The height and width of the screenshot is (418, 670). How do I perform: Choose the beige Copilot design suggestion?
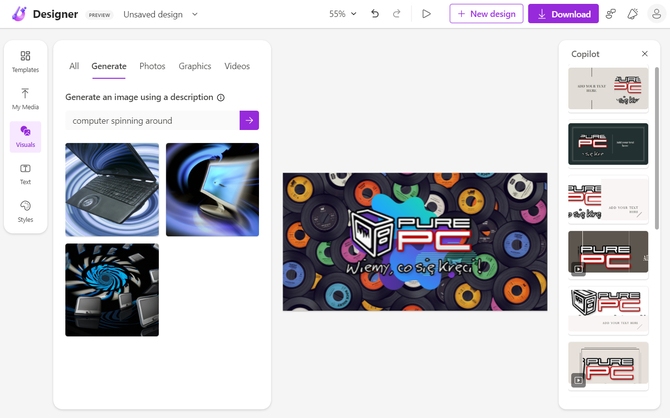coord(608,88)
